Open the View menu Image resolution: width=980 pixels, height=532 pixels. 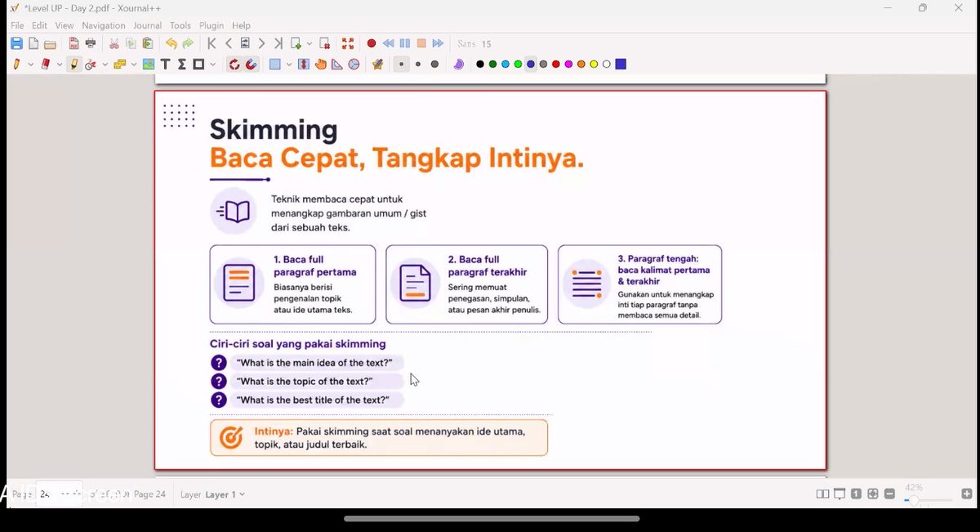point(65,25)
